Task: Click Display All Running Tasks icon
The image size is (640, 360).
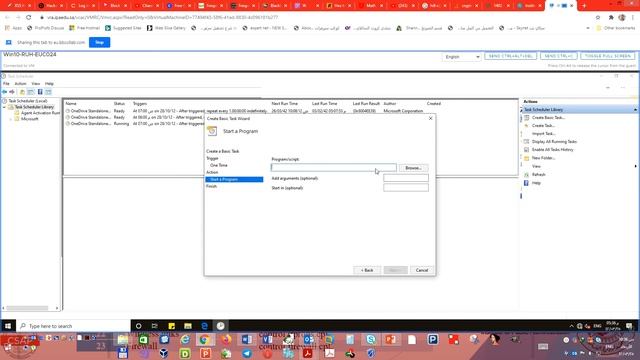Action: (x=527, y=142)
